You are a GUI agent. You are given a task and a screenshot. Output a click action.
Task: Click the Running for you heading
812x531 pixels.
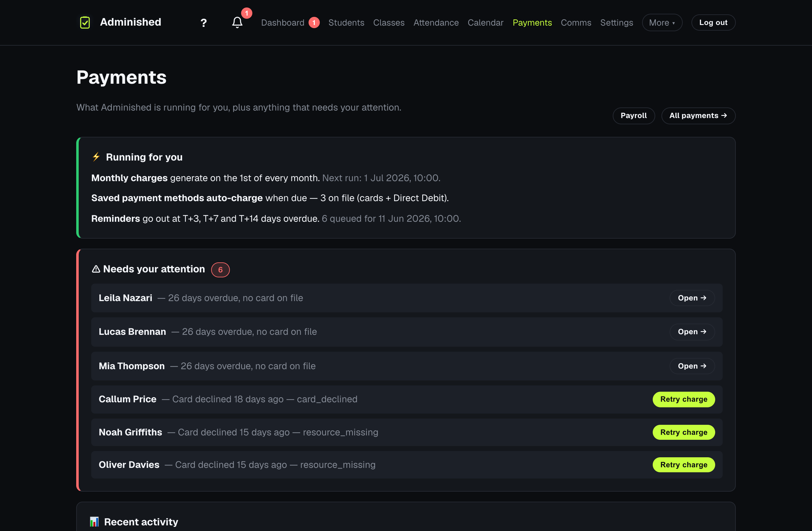(144, 157)
